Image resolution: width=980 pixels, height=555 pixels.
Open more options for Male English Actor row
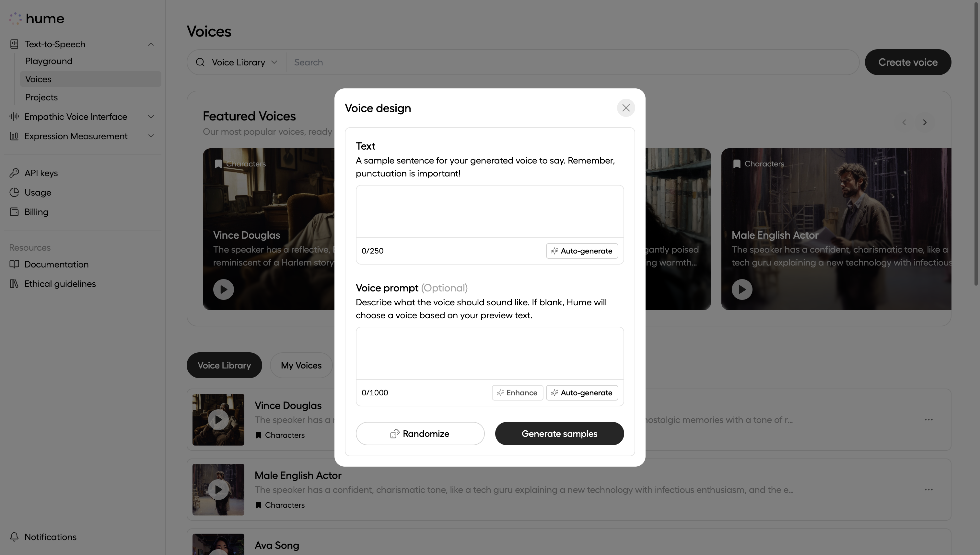pos(928,490)
